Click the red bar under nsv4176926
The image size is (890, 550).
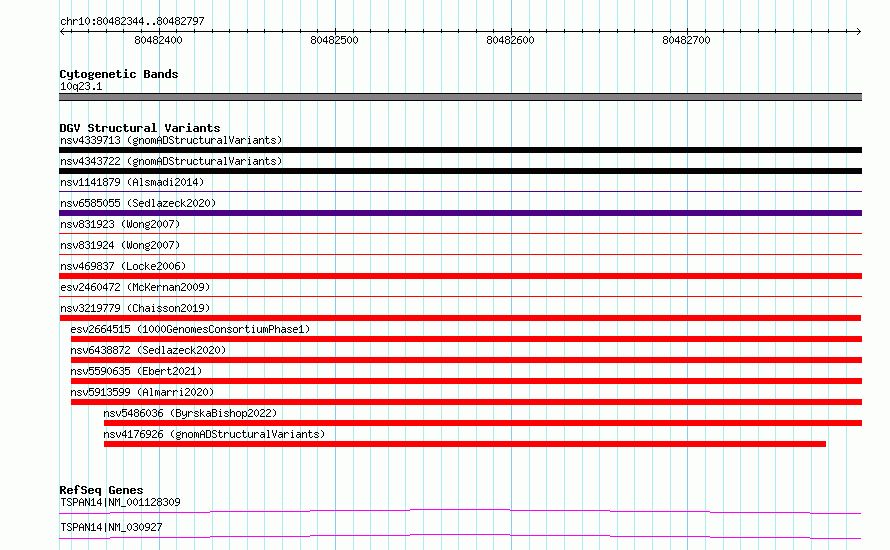(465, 444)
